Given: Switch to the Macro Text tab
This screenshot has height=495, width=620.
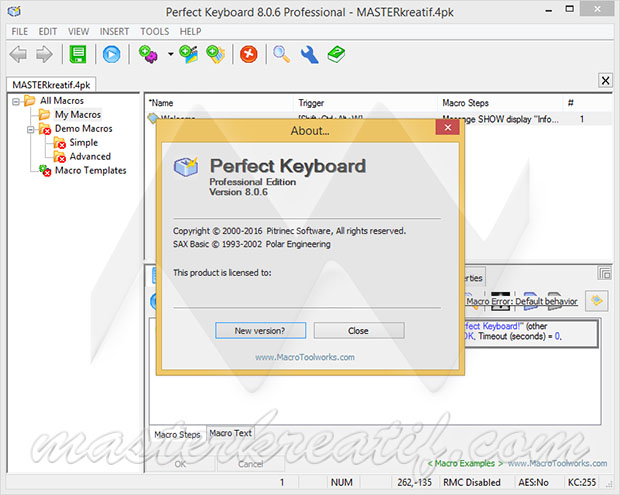Looking at the screenshot, I should (230, 433).
